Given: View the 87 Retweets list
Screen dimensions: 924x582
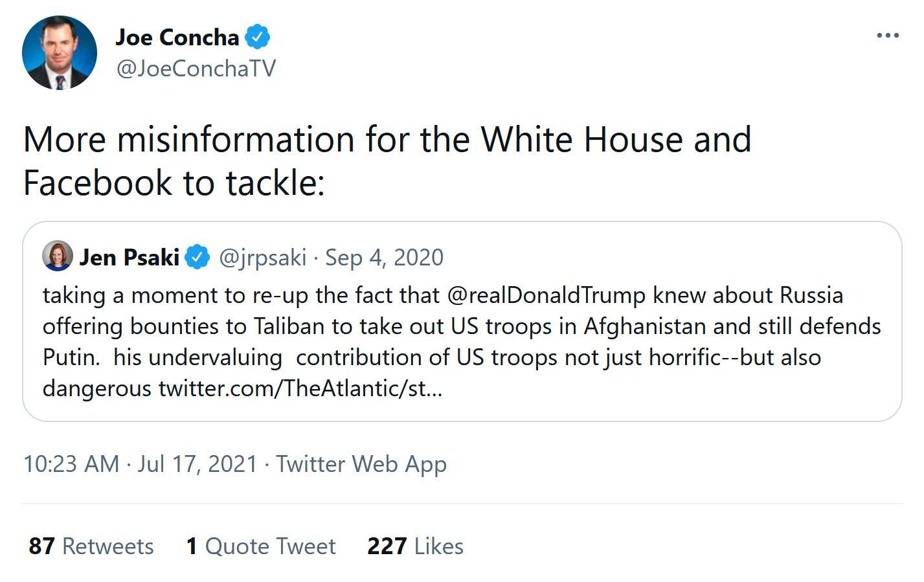Looking at the screenshot, I should tap(90, 546).
